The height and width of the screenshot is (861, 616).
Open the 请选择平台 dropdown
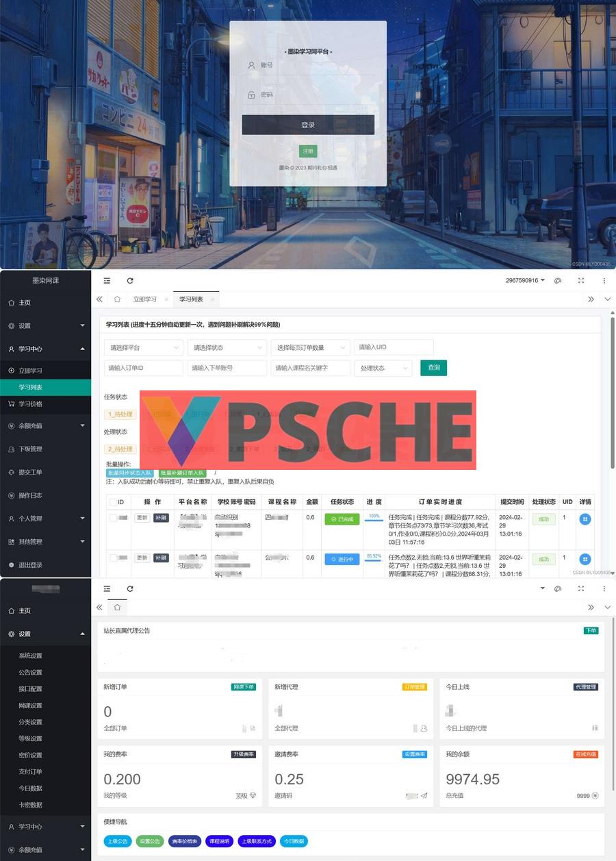tap(144, 347)
